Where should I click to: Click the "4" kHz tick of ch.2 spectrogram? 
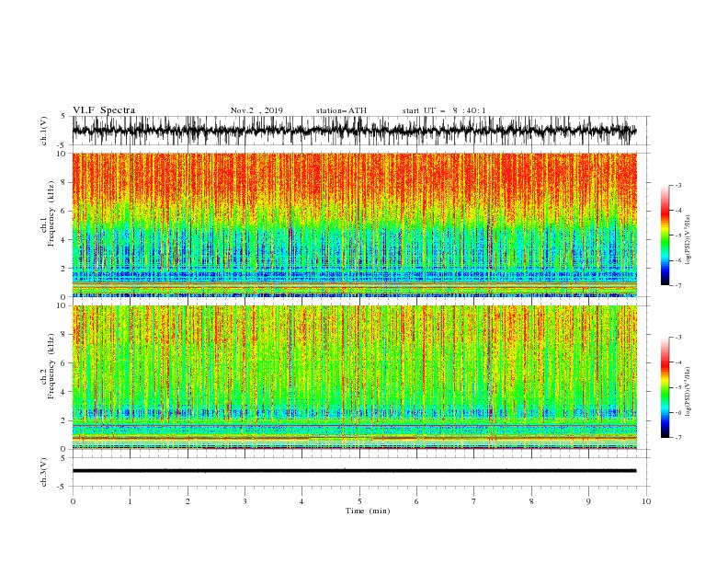click(x=64, y=392)
